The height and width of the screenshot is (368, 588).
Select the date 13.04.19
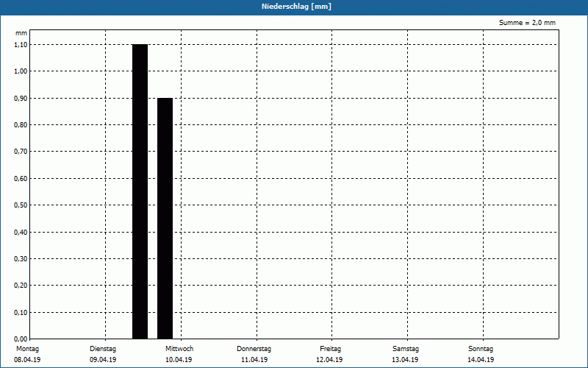pos(405,360)
